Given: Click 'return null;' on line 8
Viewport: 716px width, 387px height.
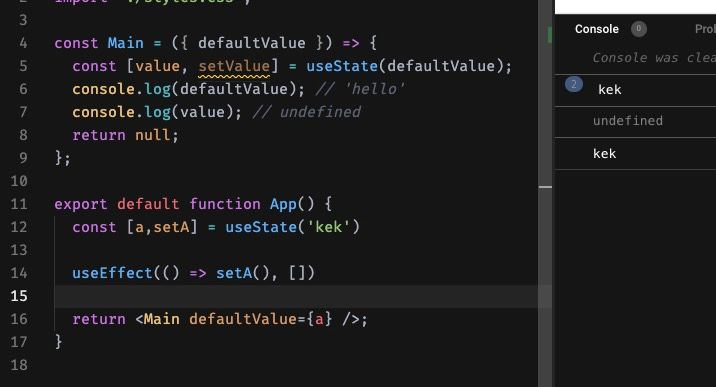Looking at the screenshot, I should 125,136.
